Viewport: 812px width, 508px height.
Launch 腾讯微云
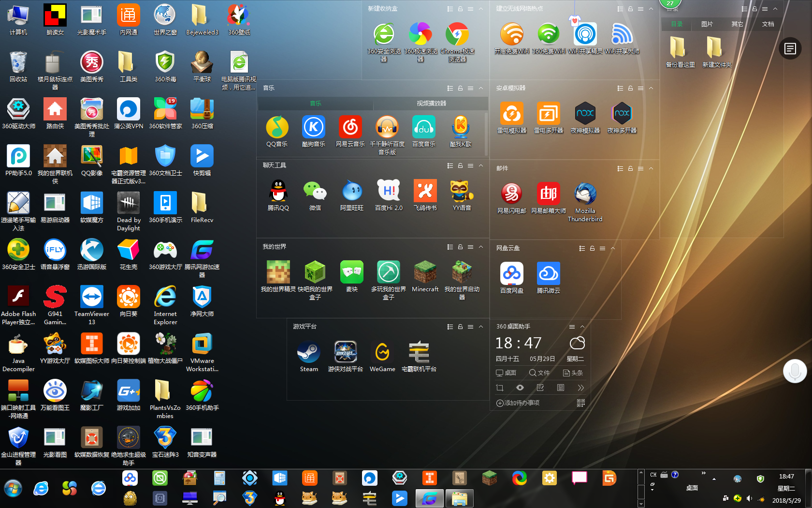coord(549,273)
